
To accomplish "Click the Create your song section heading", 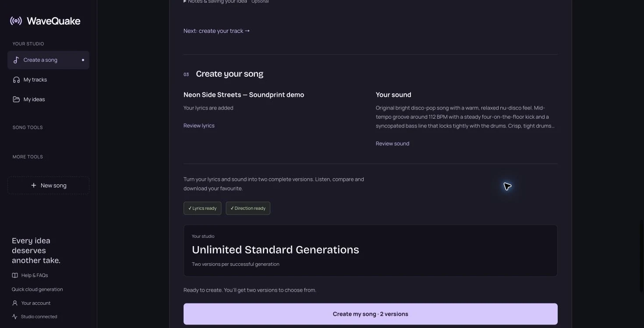I will coord(230,74).
